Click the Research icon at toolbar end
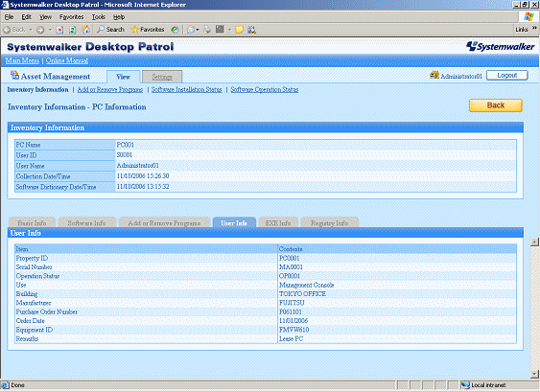Viewport: 540px width, 392px height. pyautogui.click(x=251, y=30)
